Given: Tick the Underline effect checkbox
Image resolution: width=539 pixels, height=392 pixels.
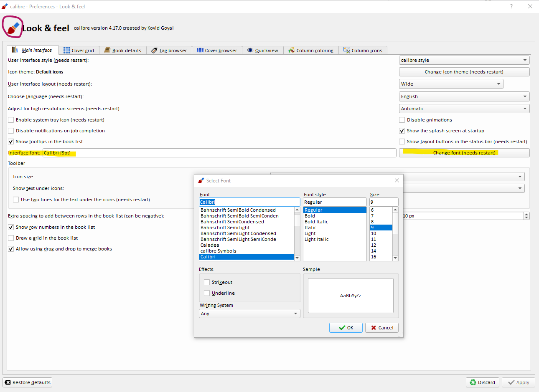Looking at the screenshot, I should point(207,293).
